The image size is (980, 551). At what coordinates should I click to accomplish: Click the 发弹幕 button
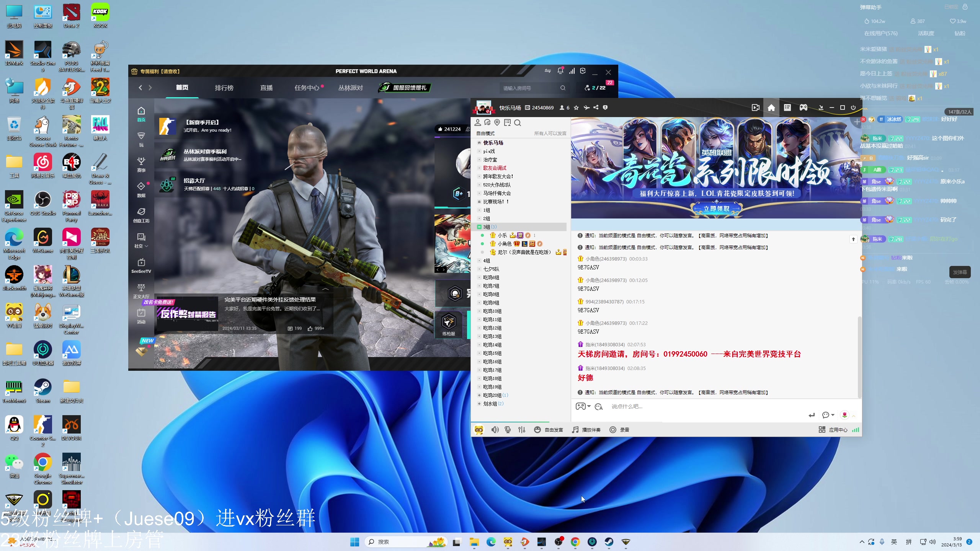(x=960, y=272)
